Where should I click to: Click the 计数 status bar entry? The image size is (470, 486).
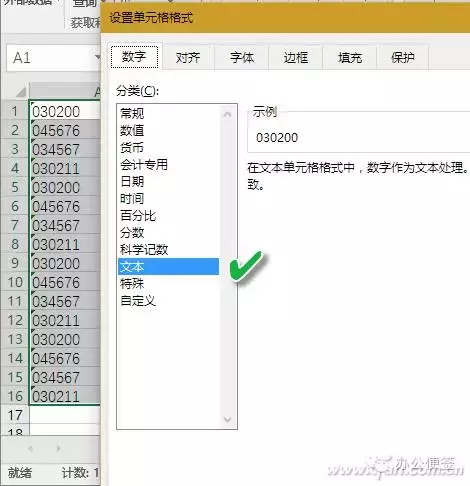coord(81,472)
